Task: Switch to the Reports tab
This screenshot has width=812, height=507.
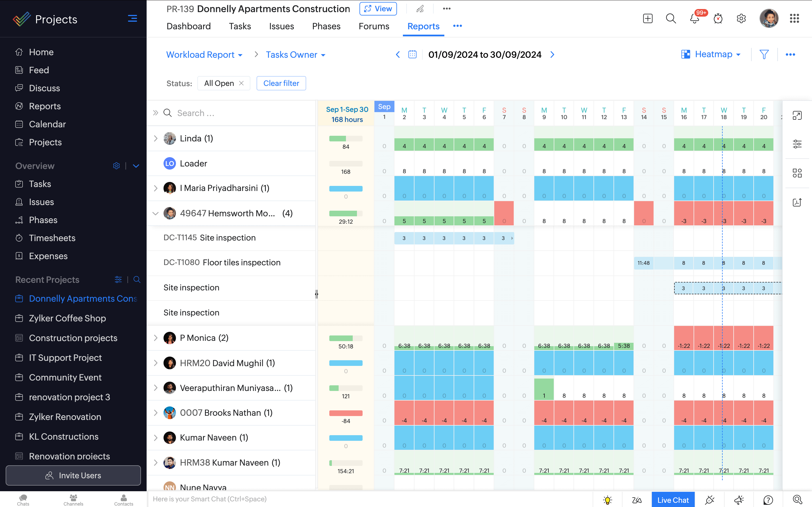Action: (x=423, y=26)
